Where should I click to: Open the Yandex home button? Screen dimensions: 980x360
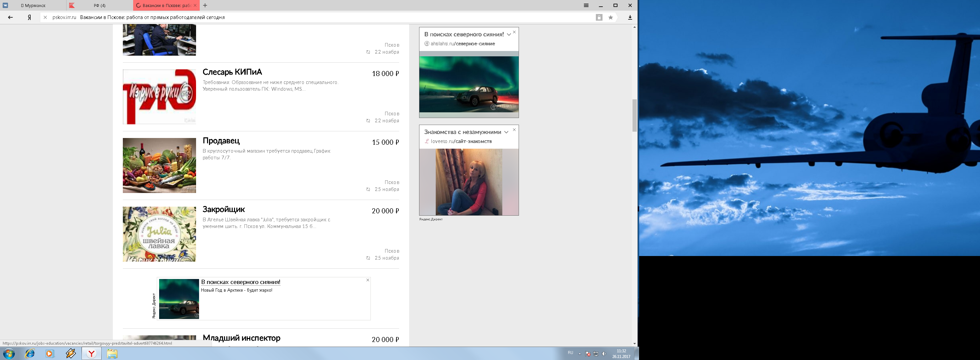click(29, 17)
